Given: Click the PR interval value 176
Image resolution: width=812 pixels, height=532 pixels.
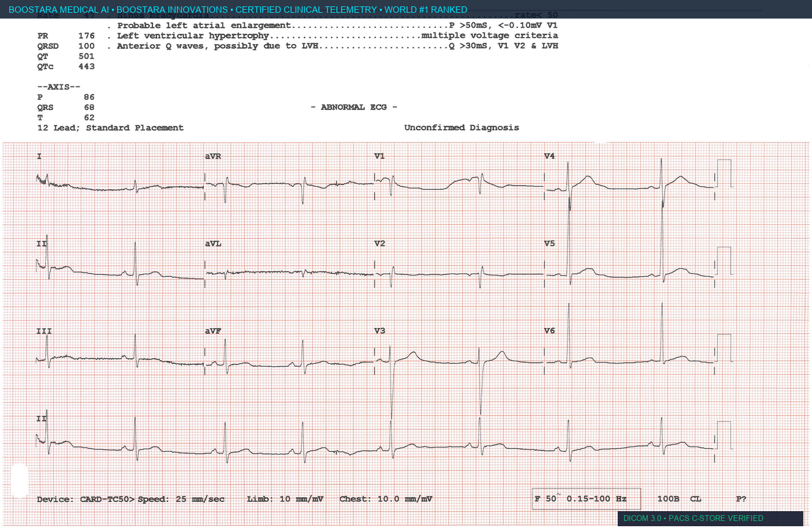Looking at the screenshot, I should [86, 36].
